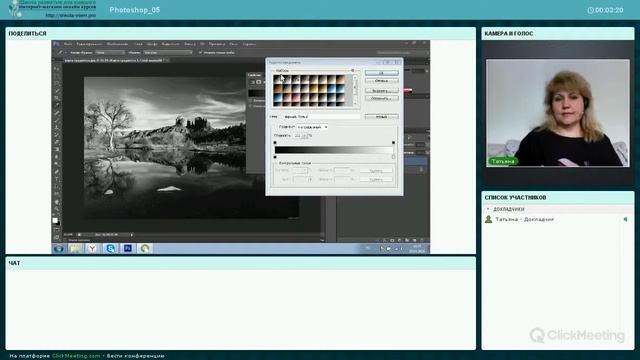Click the foreground color swatch
Image resolution: width=640 pixels, height=360 pixels.
(55, 220)
